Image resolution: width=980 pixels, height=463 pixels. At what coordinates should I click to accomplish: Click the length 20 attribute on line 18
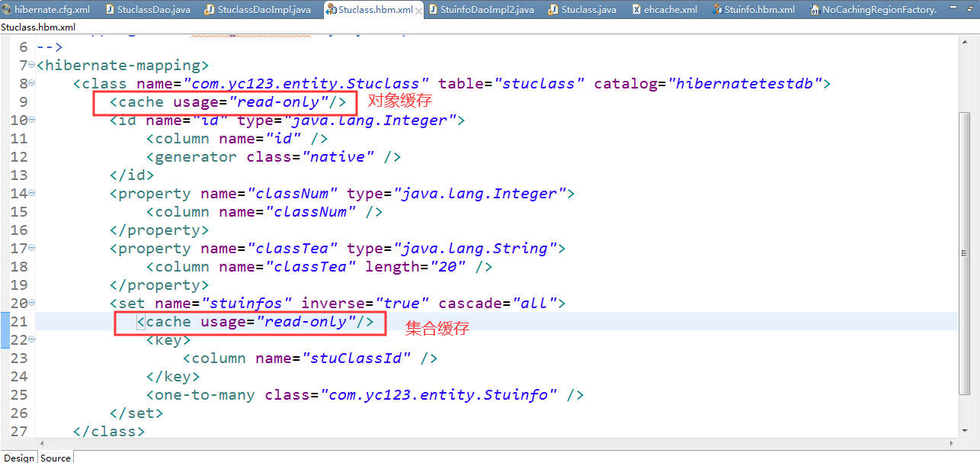tap(417, 267)
